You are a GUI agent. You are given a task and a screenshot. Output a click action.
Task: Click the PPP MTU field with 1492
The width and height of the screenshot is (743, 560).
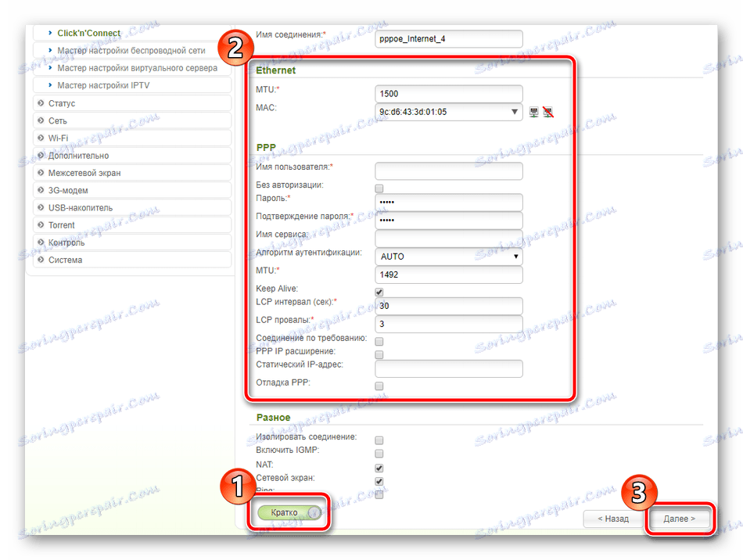point(448,275)
